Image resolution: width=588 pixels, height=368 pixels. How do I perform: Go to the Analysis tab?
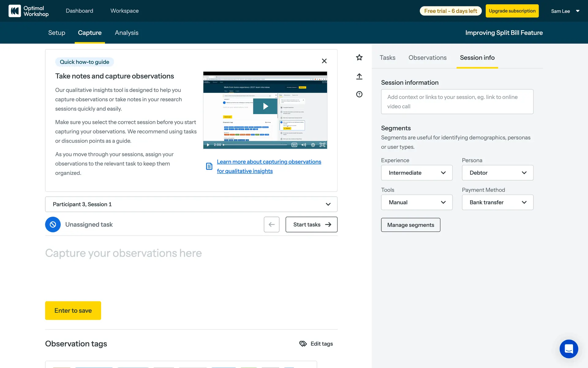(126, 33)
